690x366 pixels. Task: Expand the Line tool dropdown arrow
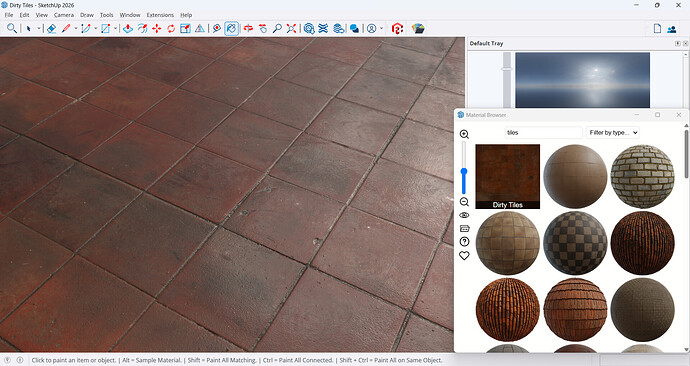pos(76,29)
